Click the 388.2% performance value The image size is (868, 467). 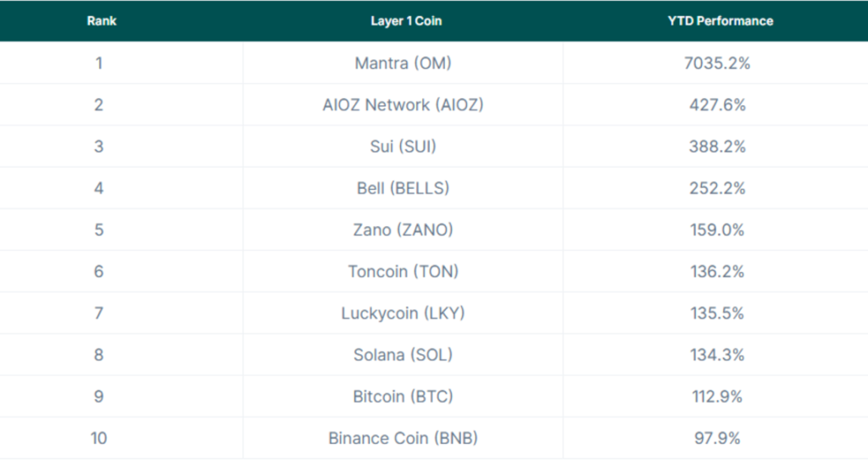(717, 147)
